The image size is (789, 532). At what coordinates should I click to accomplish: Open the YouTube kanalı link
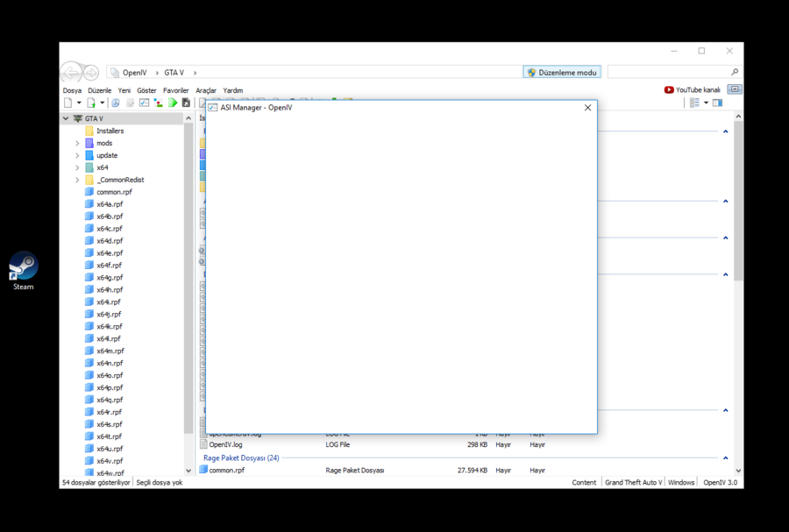(693, 90)
